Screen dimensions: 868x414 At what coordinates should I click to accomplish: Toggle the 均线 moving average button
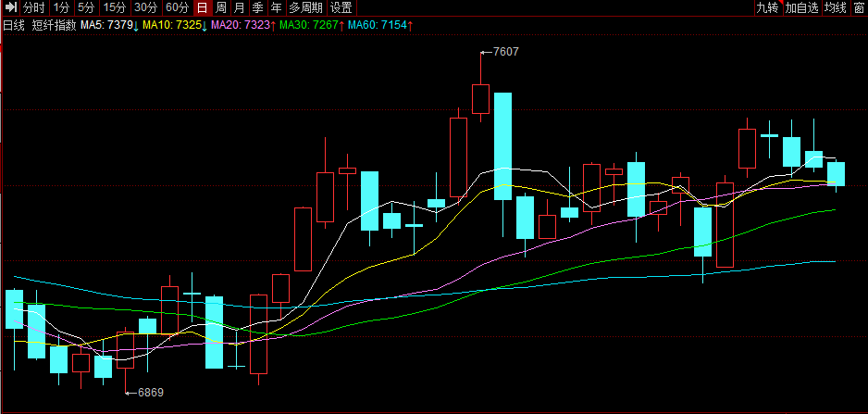pyautogui.click(x=836, y=7)
